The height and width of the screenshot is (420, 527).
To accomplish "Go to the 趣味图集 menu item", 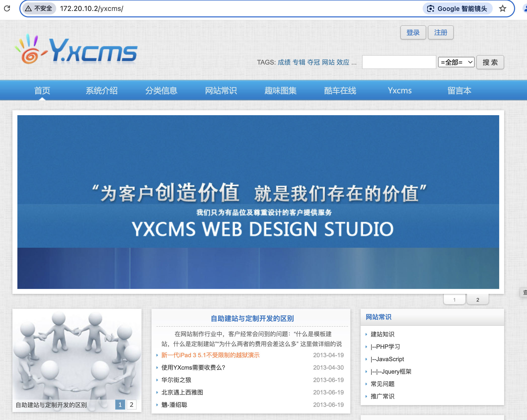I will pos(280,91).
